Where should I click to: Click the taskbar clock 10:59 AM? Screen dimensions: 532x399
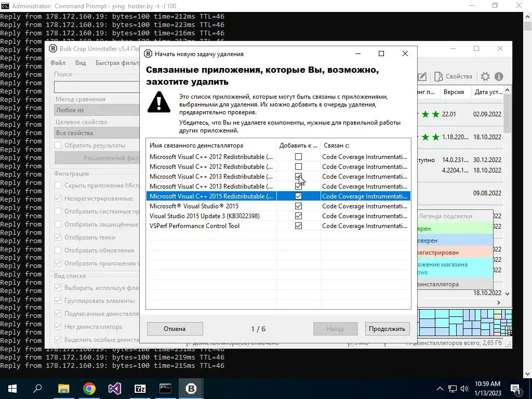[487, 384]
